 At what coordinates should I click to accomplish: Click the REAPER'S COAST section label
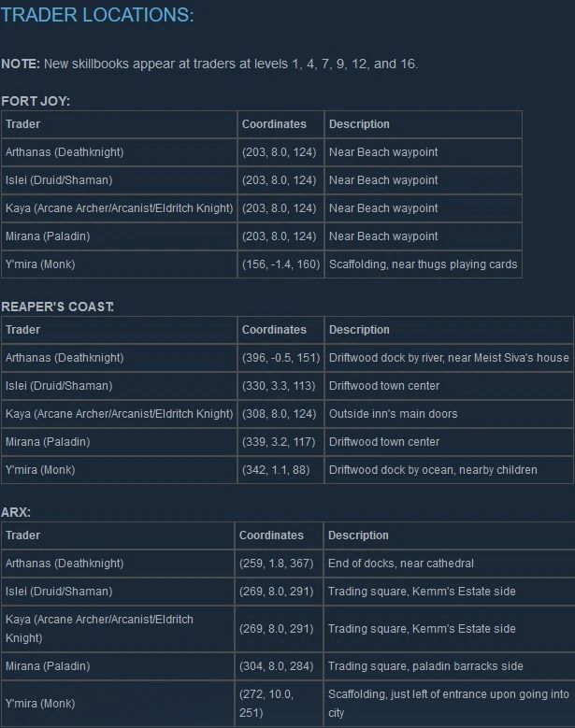tap(57, 306)
